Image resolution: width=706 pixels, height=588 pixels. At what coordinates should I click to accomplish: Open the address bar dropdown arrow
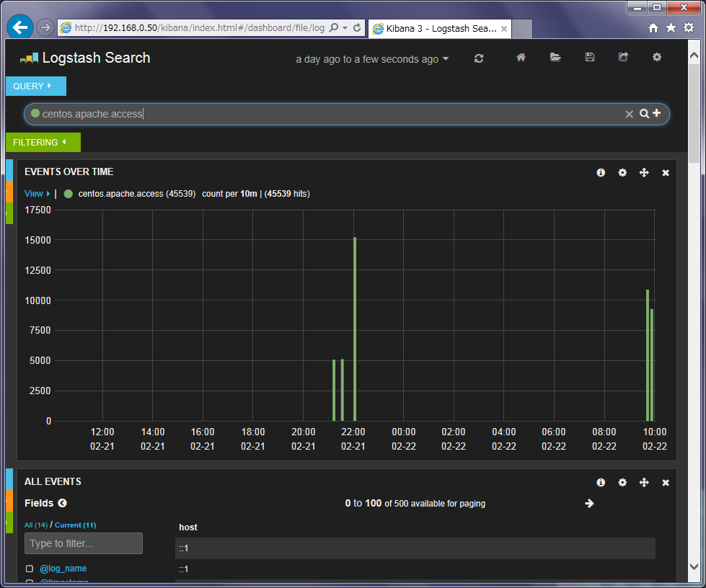[x=345, y=28]
